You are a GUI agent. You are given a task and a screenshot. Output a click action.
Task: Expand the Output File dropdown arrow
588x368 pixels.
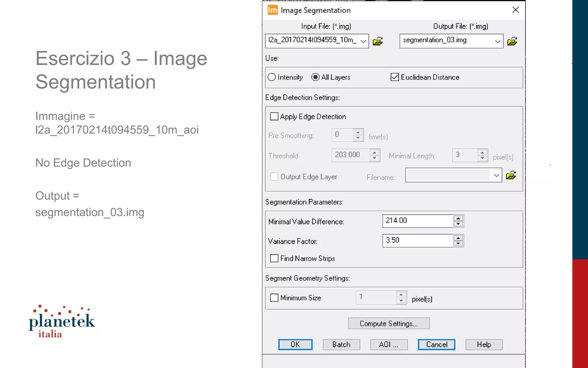498,41
